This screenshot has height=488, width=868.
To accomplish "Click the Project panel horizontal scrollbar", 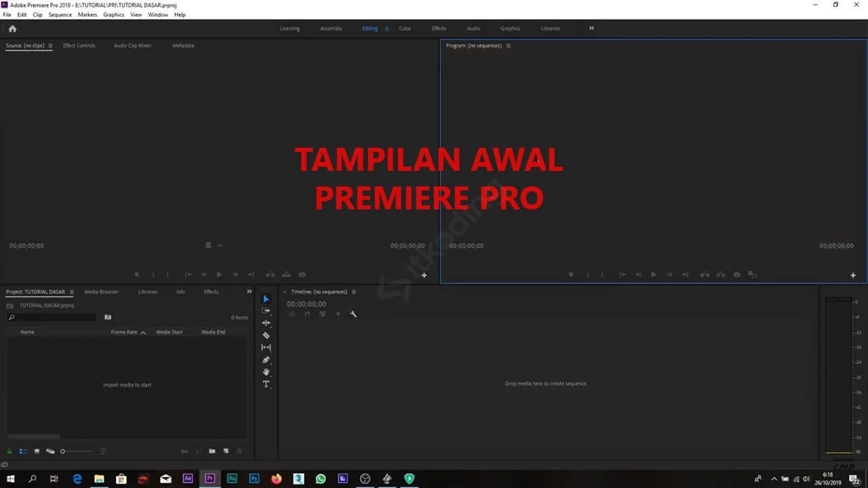I will (34, 436).
